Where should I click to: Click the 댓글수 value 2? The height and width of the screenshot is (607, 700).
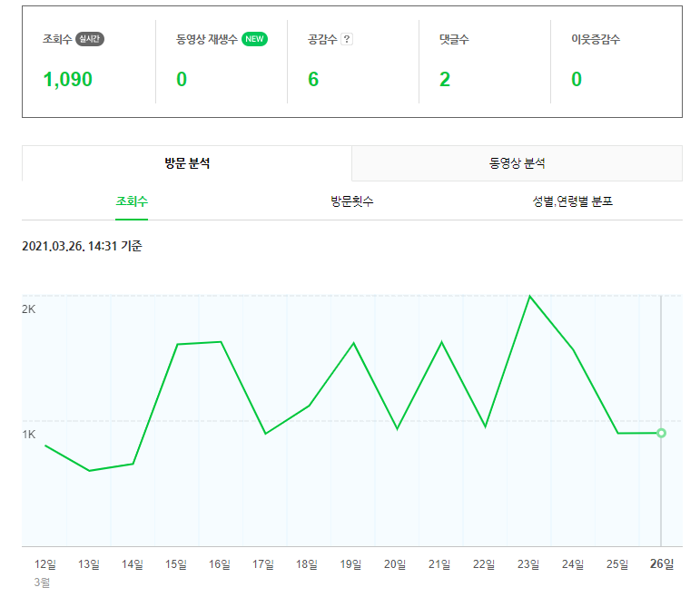[445, 80]
